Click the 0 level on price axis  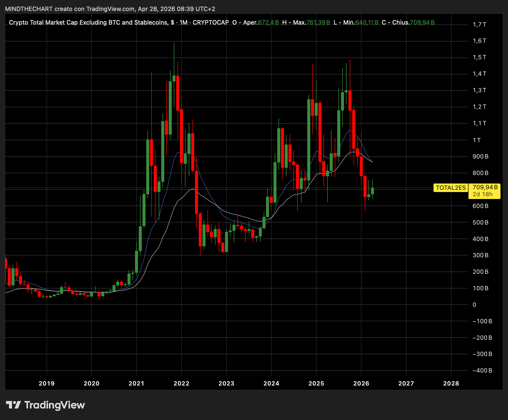click(474, 304)
